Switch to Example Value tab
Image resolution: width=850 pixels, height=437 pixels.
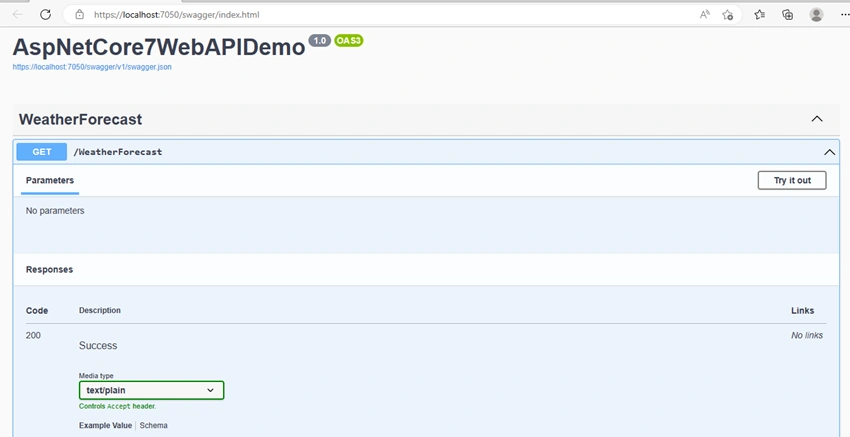click(x=105, y=426)
